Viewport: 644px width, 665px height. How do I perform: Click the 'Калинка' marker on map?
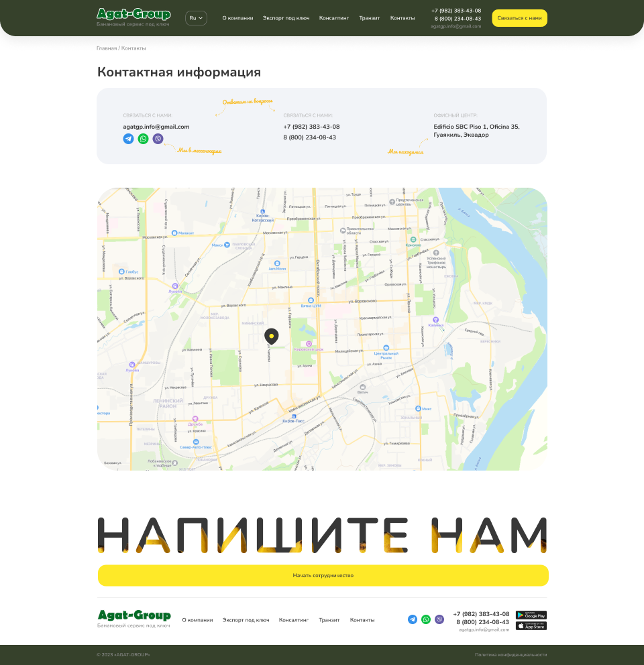click(x=435, y=319)
